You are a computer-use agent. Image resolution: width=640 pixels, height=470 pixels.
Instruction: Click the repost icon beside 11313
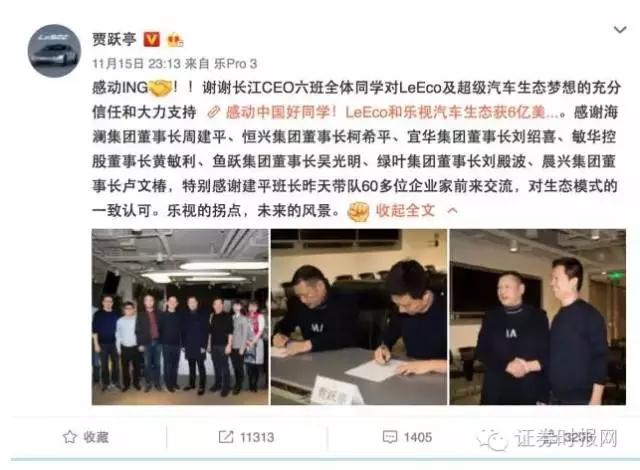(x=226, y=437)
